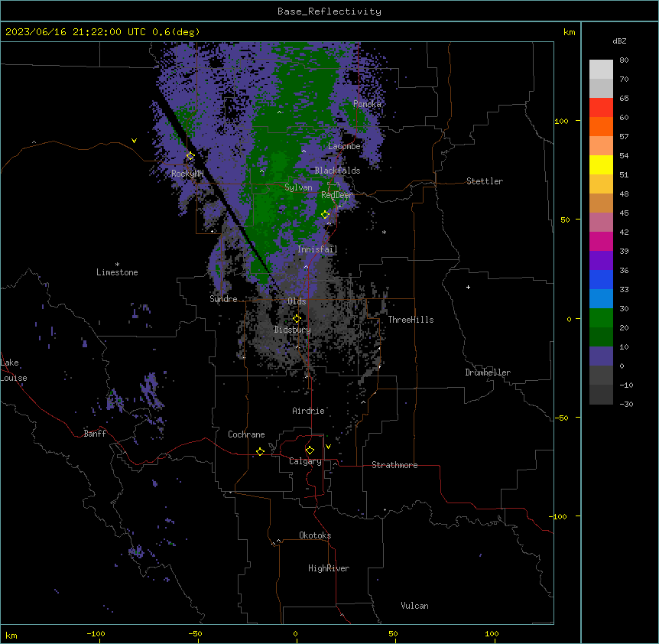
Task: Click the asterisk marker above Limestone
Action: [x=117, y=265]
